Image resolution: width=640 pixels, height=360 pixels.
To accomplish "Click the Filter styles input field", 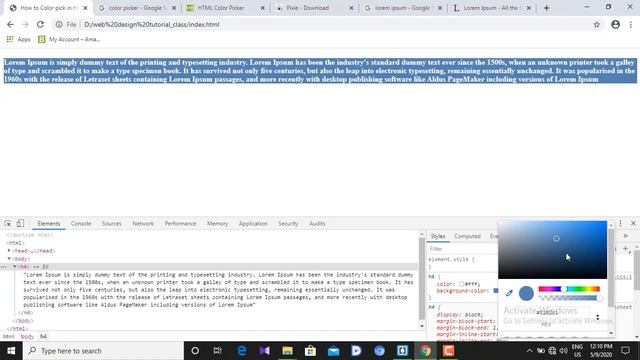I will 462,249.
